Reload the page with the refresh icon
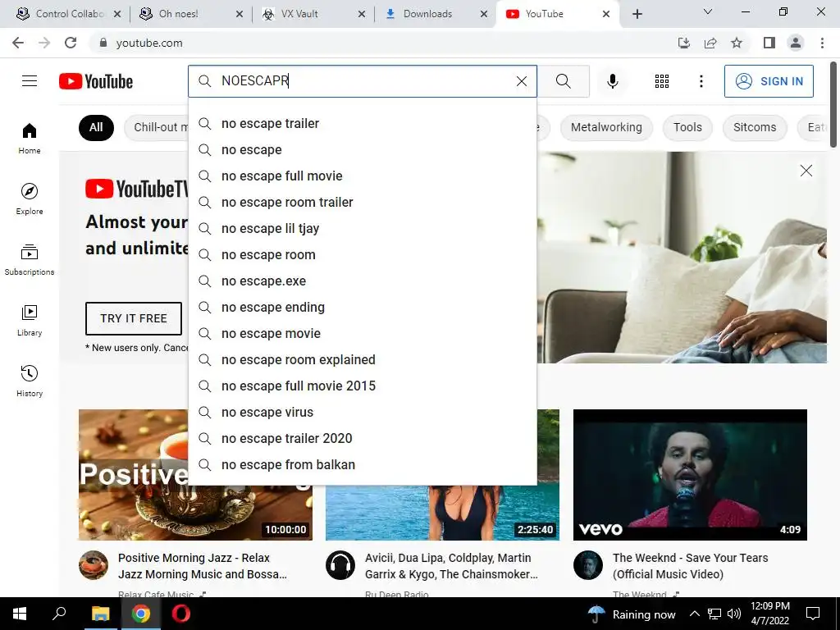 click(x=71, y=43)
